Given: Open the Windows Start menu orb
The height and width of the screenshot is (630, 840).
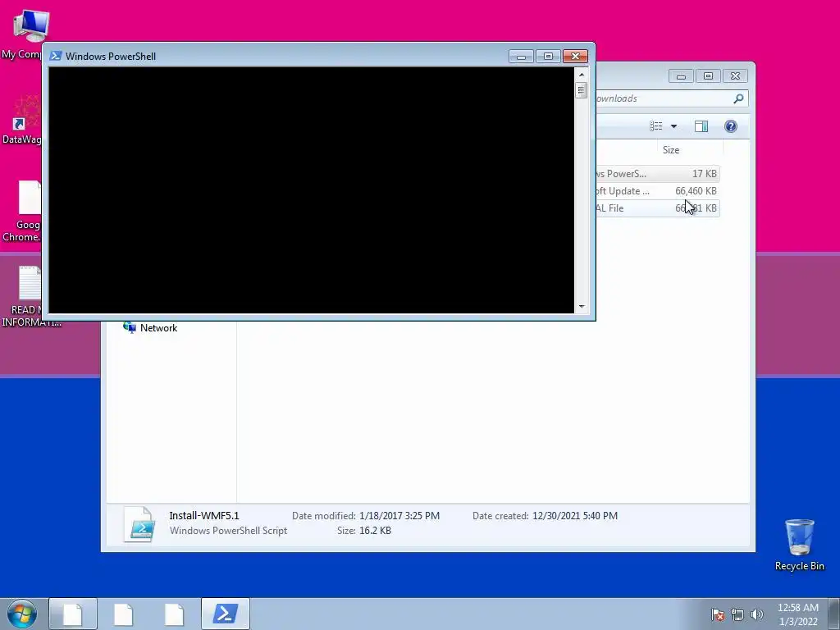Looking at the screenshot, I should pyautogui.click(x=22, y=614).
